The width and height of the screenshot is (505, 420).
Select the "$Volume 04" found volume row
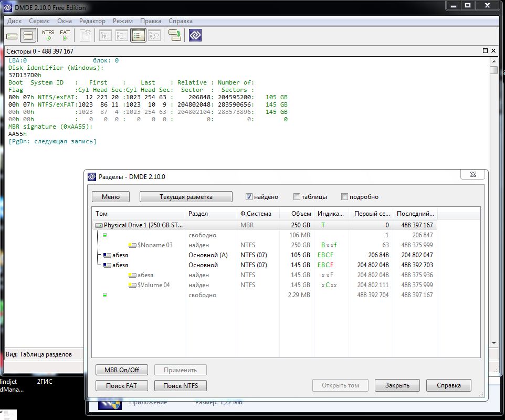click(154, 285)
